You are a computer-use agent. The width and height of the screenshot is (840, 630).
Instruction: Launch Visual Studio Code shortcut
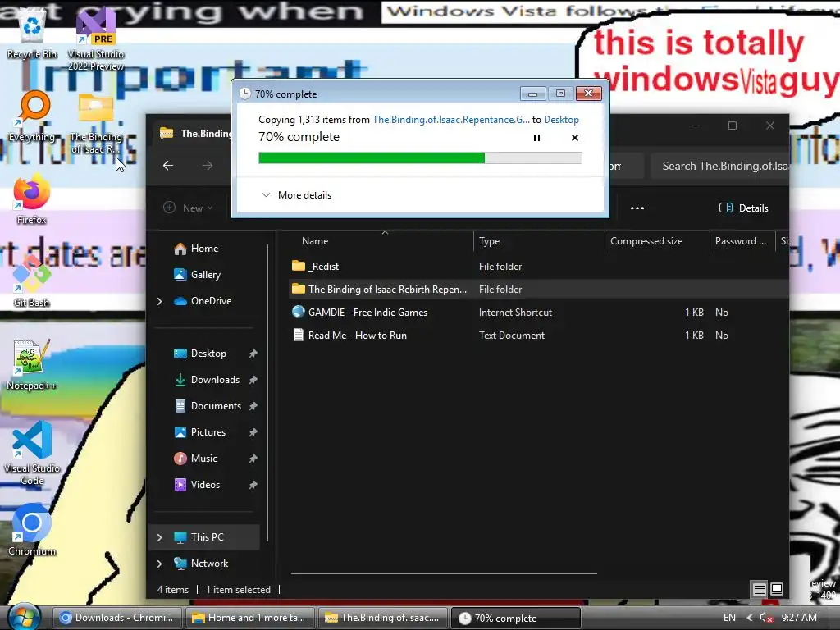32,453
